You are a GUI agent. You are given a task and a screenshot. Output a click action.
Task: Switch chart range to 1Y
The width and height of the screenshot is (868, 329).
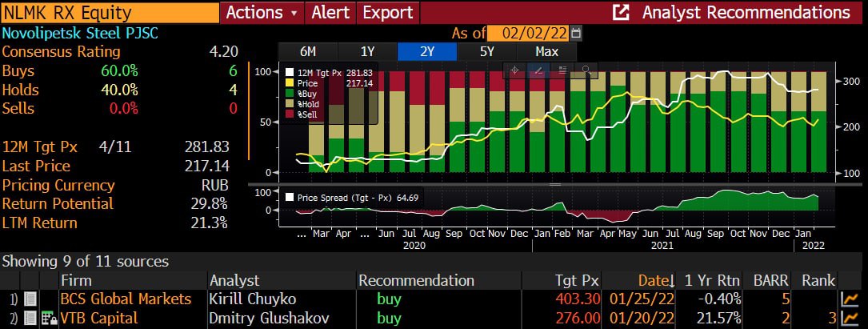(x=367, y=52)
